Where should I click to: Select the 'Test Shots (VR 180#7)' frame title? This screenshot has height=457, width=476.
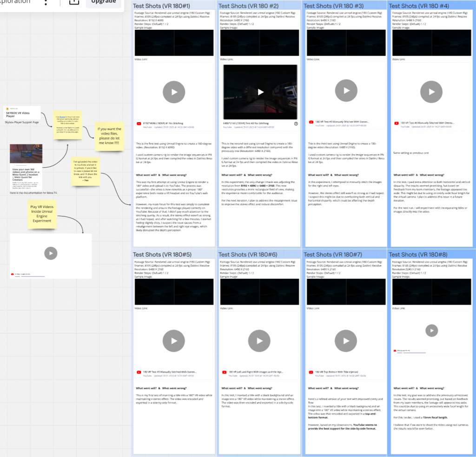333,255
